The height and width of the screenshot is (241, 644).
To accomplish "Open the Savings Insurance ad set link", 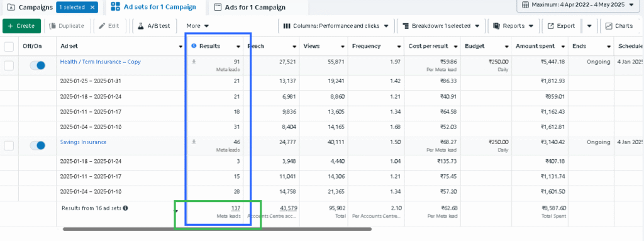I will [84, 142].
